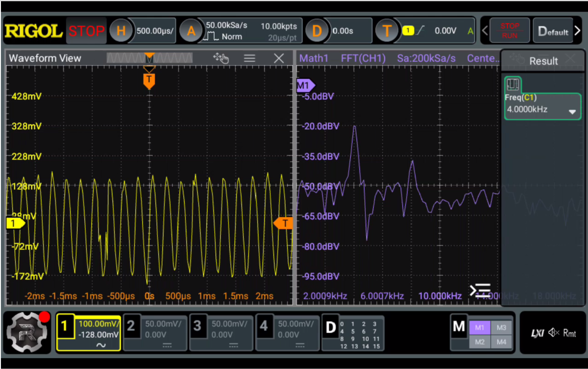Open the Waveform View hamburger menu
The image size is (588, 369).
(x=249, y=58)
